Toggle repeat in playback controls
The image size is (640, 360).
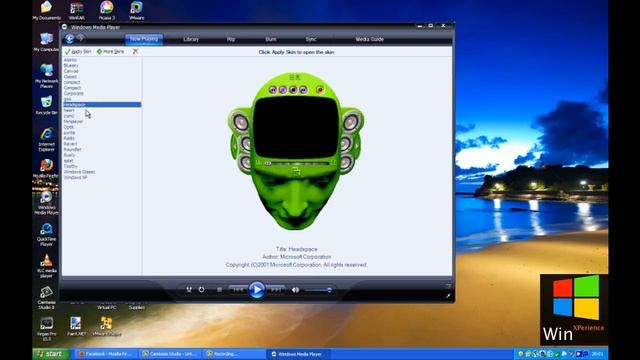point(202,289)
